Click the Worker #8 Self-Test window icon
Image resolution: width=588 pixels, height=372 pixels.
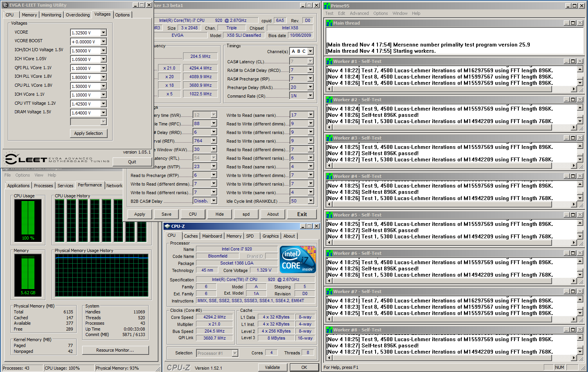[x=329, y=330]
